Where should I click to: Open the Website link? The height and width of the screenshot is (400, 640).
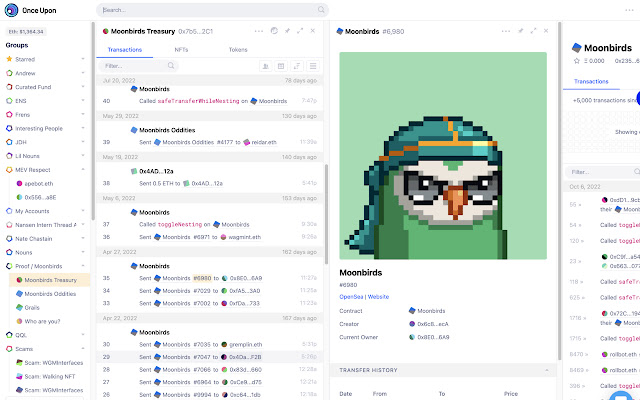coord(378,297)
